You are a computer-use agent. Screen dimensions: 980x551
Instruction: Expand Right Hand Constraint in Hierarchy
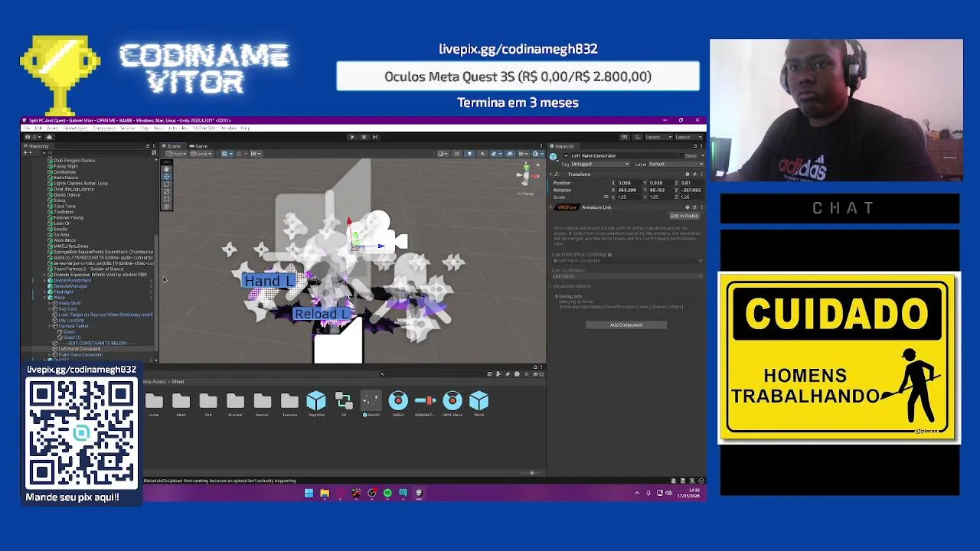(50, 354)
